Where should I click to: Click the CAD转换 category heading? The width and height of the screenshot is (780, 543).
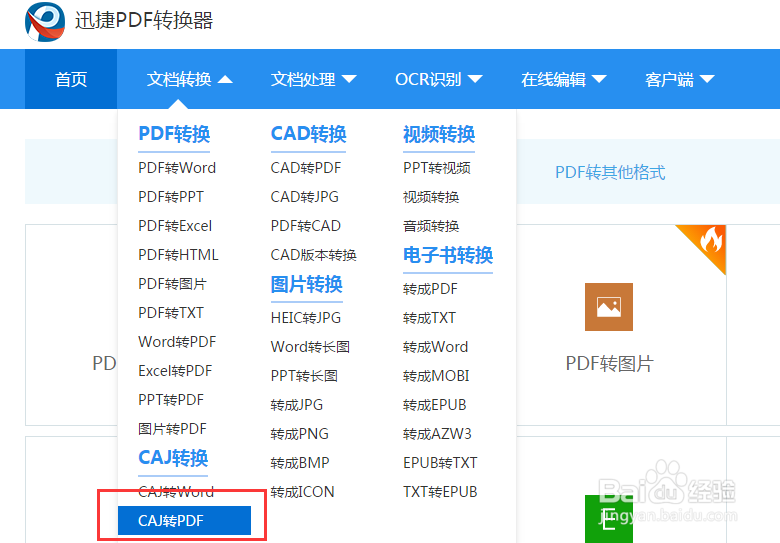pos(308,134)
